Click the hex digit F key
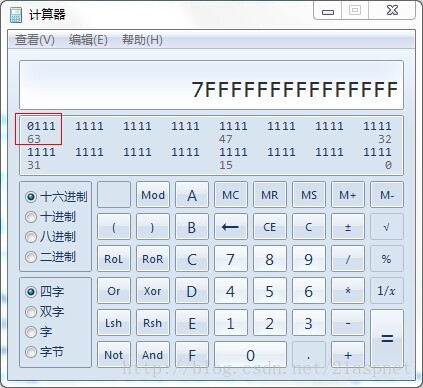423x388 pixels. coord(192,355)
